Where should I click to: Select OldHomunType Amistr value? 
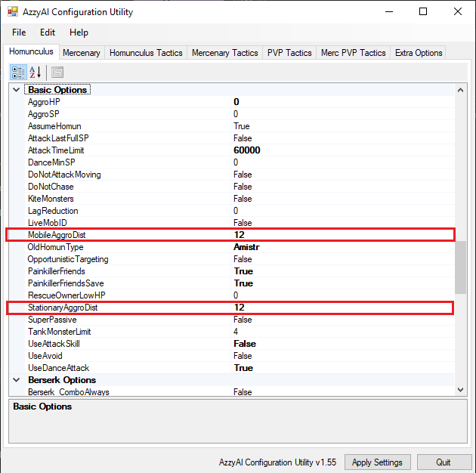(x=342, y=247)
